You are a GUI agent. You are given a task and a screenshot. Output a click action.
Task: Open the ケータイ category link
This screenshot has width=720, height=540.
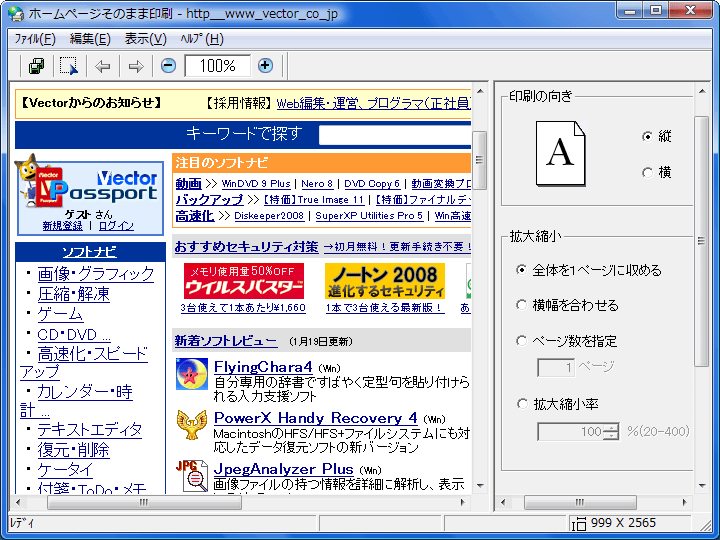[x=65, y=470]
